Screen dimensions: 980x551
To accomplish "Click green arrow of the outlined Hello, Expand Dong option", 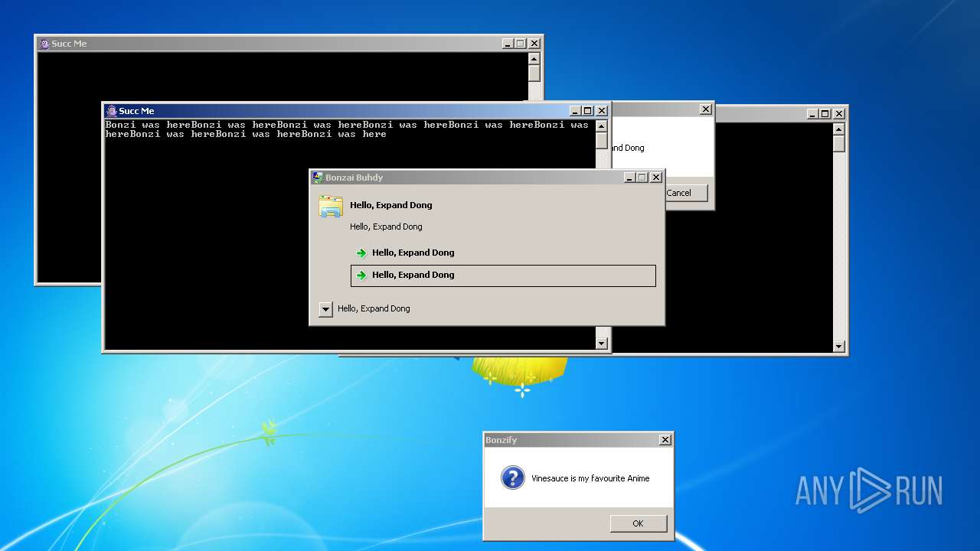I will (361, 275).
